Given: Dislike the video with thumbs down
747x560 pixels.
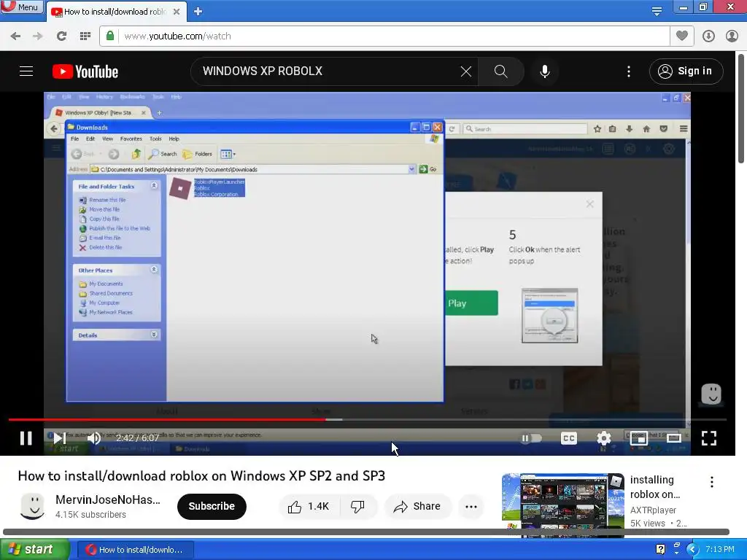Looking at the screenshot, I should tap(358, 506).
